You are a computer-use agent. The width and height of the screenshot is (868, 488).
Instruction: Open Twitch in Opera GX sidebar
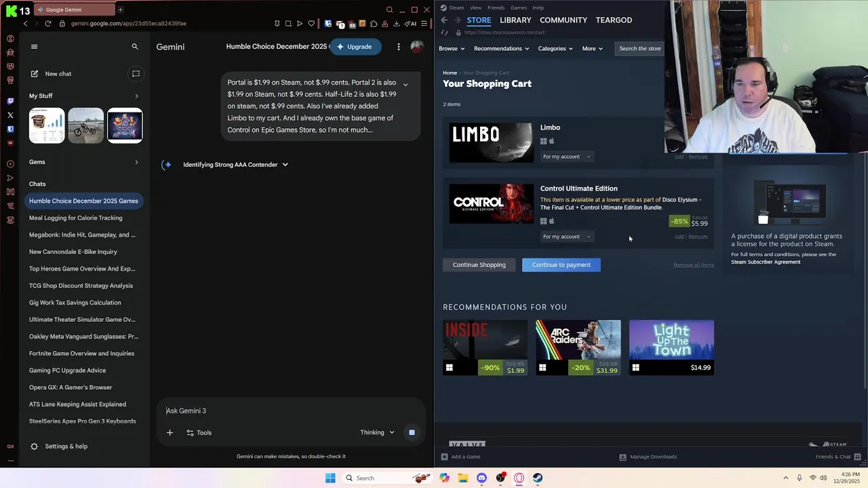point(10,101)
